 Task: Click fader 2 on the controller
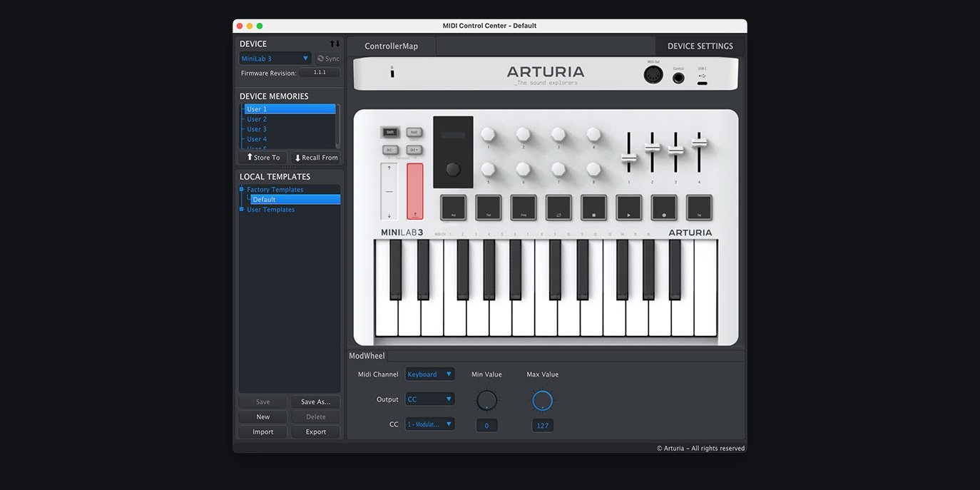(653, 147)
